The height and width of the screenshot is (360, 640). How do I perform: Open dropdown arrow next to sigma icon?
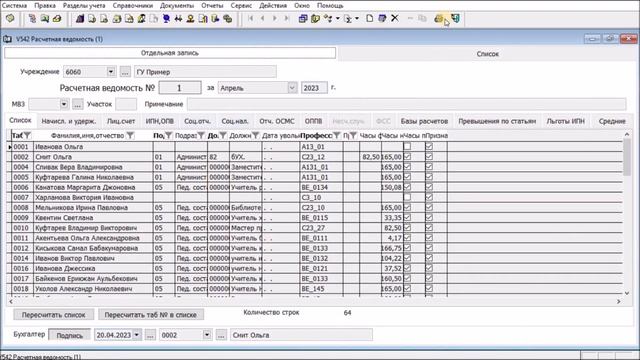pyautogui.click(x=357, y=19)
